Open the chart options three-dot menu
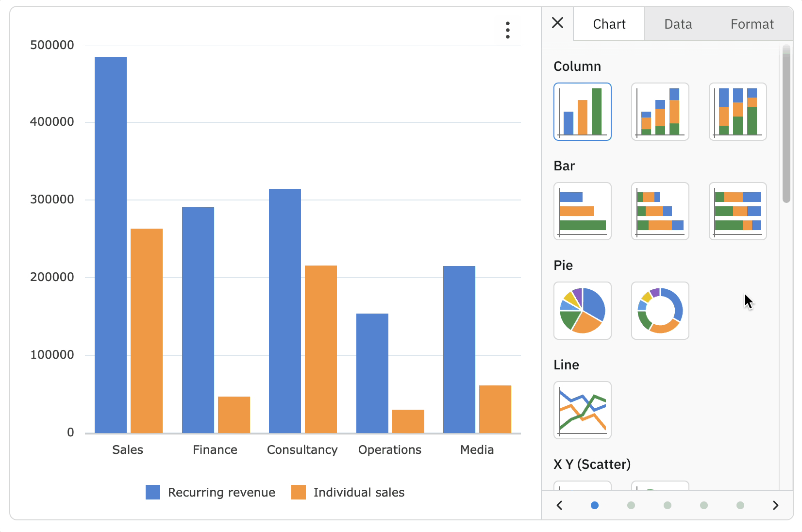The width and height of the screenshot is (802, 532). pyautogui.click(x=507, y=30)
